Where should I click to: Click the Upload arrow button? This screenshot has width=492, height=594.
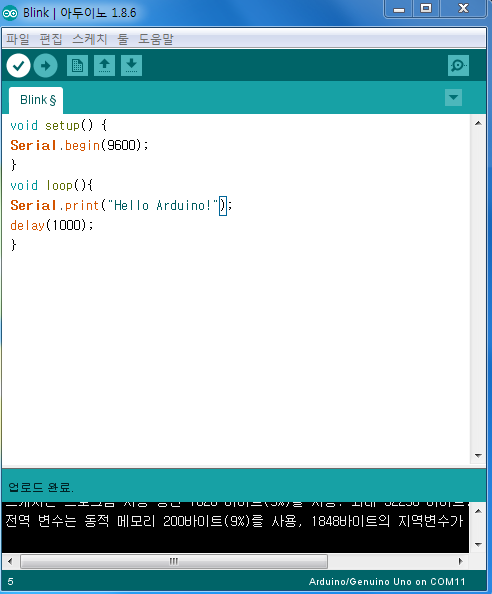[x=45, y=66]
